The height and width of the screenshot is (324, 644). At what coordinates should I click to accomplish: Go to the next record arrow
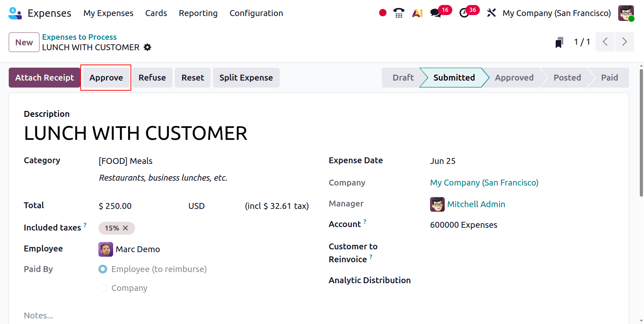pos(624,42)
